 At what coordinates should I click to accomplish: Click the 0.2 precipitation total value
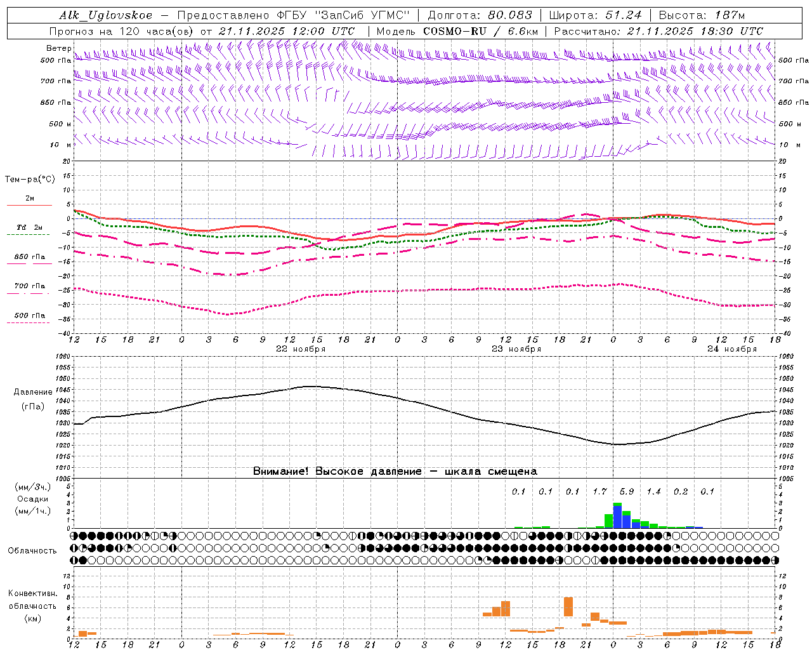[x=681, y=492]
